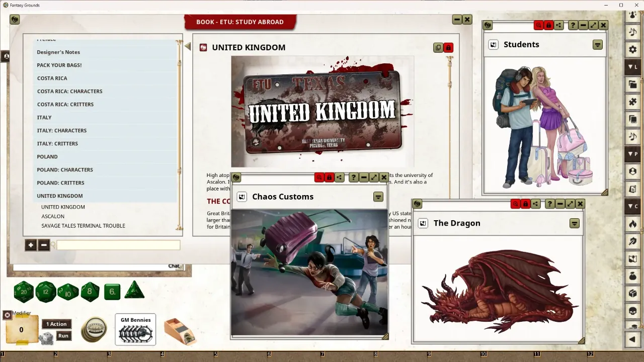Click the music note sidebar icon below the L header
644x362 pixels.
pyautogui.click(x=632, y=136)
